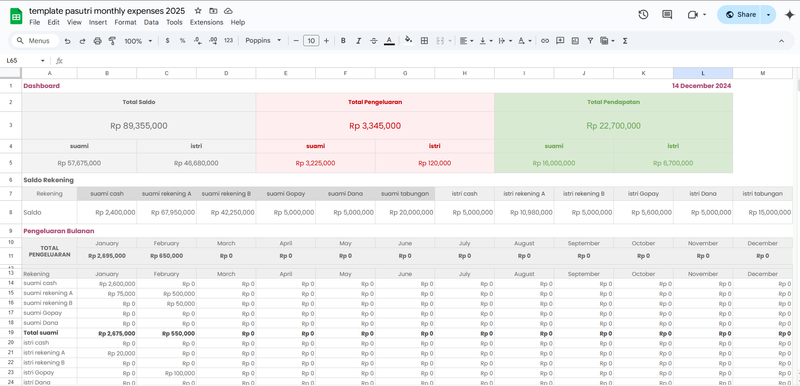800x386 pixels.
Task: Create a filter with funnel icon
Action: 590,41
